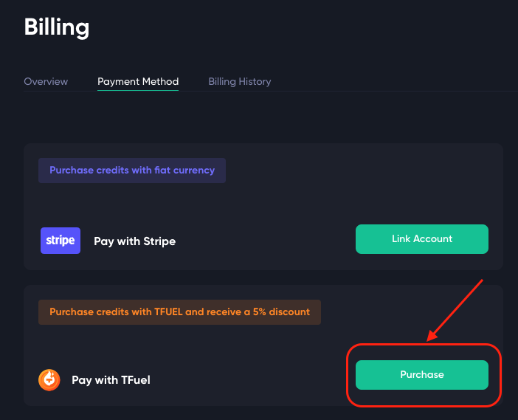Select the Pay with Stripe label
Viewport: 518px width, 420px height.
click(x=135, y=241)
